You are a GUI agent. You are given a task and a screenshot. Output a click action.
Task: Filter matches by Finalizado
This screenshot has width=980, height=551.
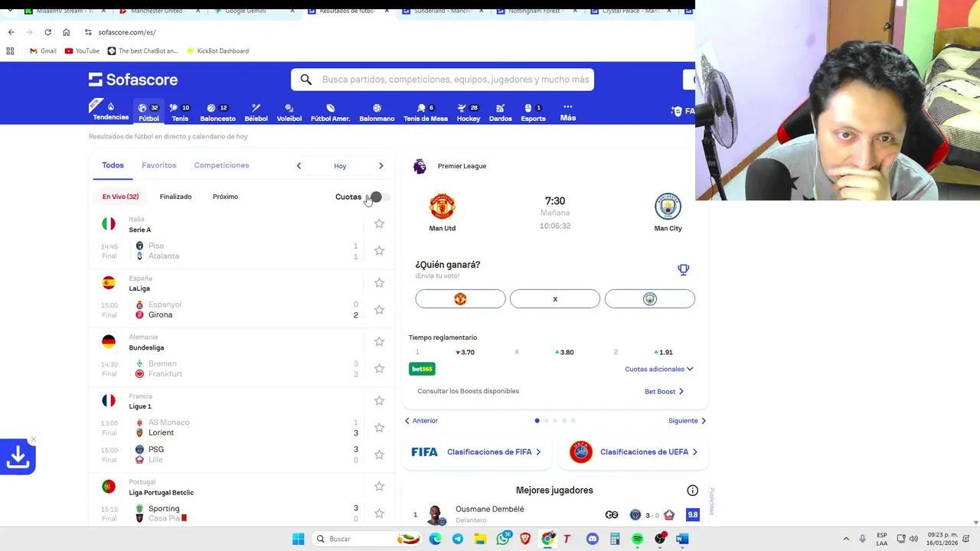(175, 197)
